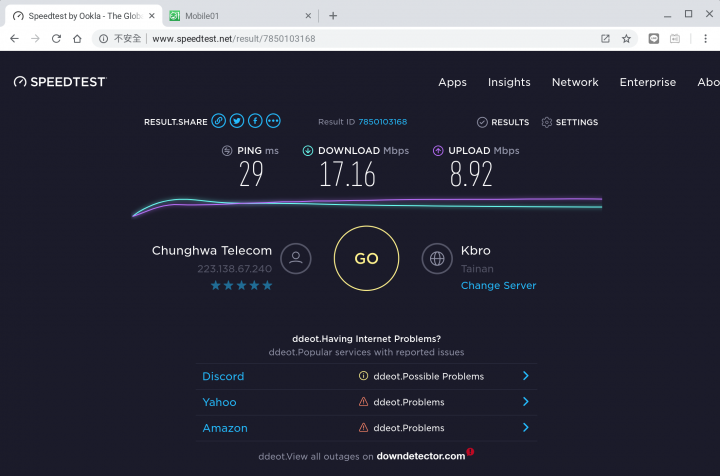Viewport: 720px width, 476px height.
Task: Expand the Discord outage row chevron
Action: [x=526, y=376]
